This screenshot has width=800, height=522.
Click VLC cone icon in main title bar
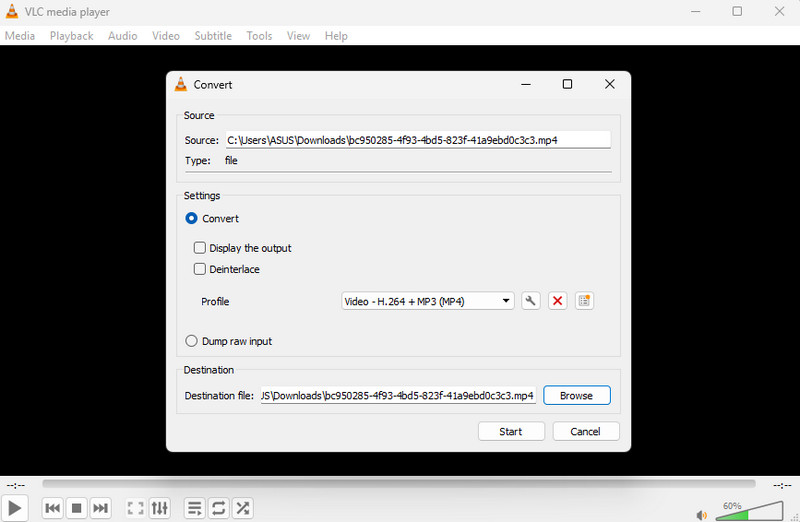(12, 11)
